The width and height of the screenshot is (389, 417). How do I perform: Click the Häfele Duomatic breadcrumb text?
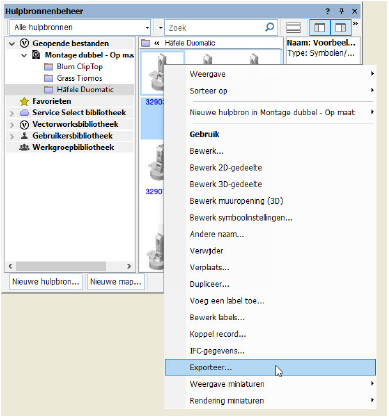(190, 43)
